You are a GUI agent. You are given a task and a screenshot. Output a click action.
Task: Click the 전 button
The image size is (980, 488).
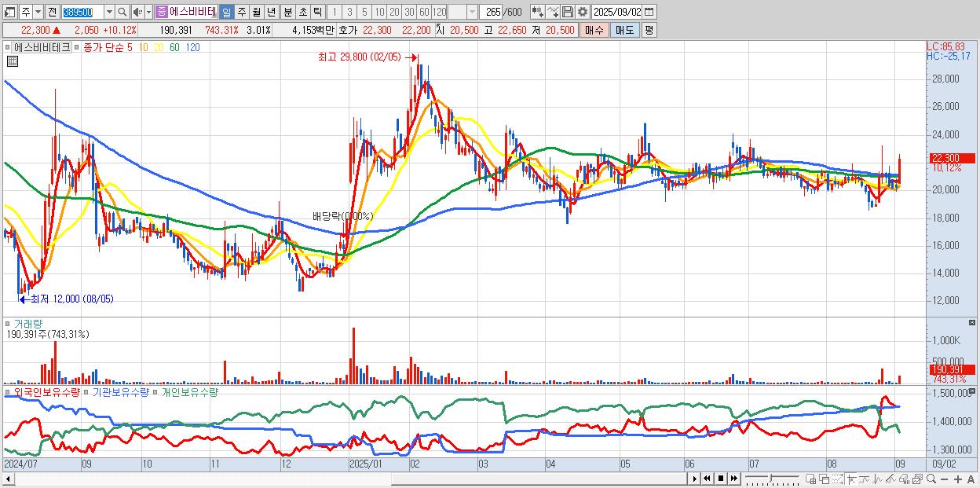52,12
